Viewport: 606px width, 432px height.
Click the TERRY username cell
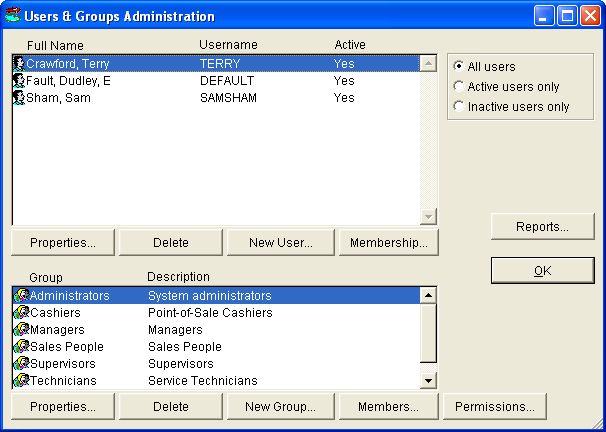220,63
